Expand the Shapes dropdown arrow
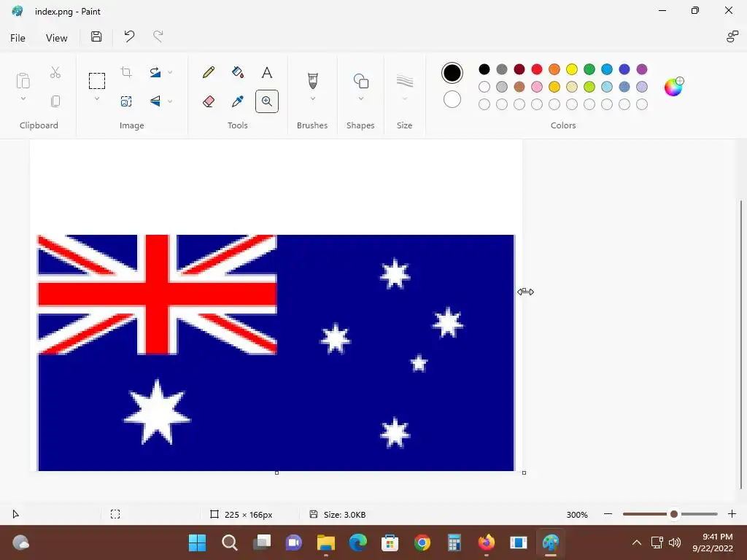Image resolution: width=747 pixels, height=560 pixels. (x=360, y=98)
